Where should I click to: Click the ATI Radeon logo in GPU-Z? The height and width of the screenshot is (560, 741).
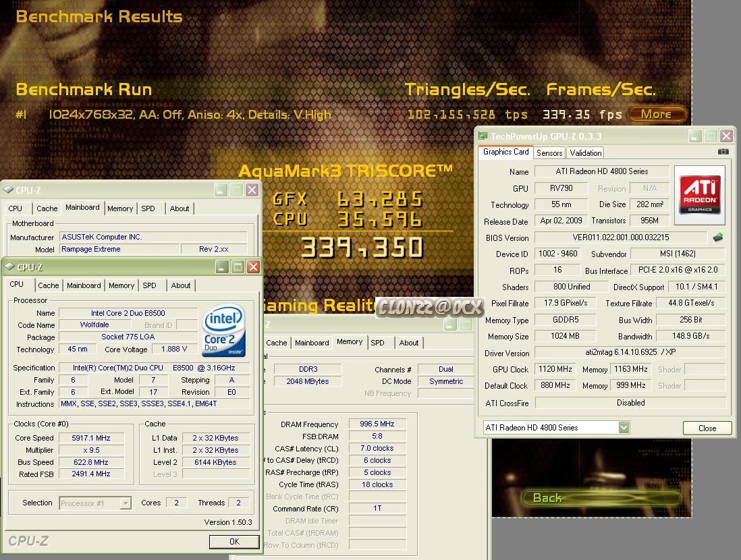click(x=699, y=195)
